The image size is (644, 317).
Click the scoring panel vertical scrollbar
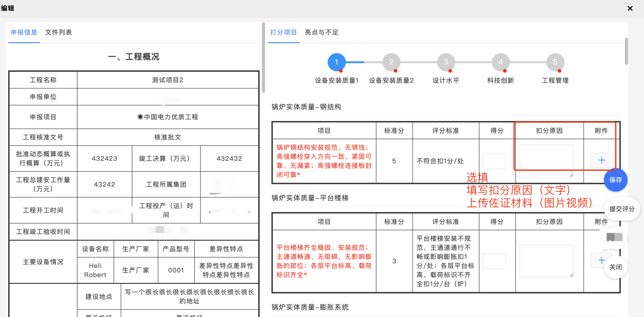626,51
